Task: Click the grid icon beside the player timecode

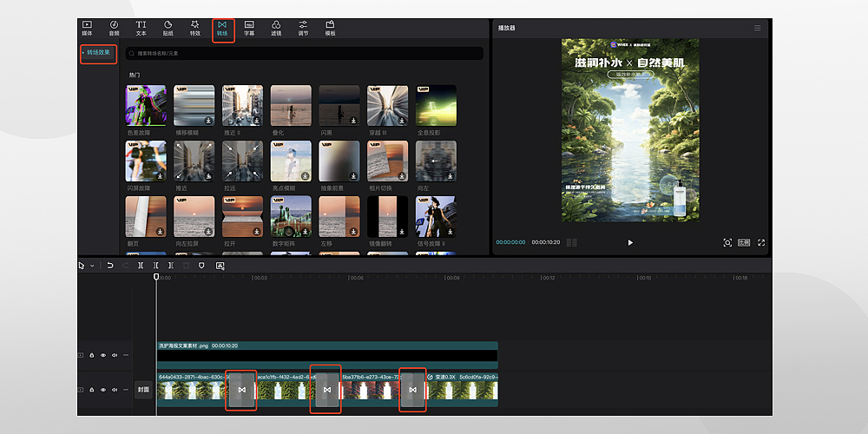Action: point(572,242)
